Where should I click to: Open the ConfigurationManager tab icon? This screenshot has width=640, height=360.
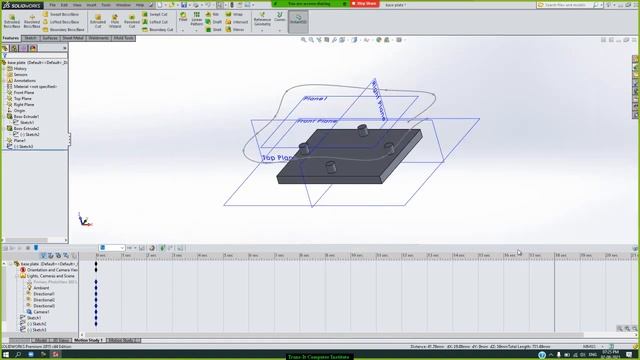[x=23, y=48]
